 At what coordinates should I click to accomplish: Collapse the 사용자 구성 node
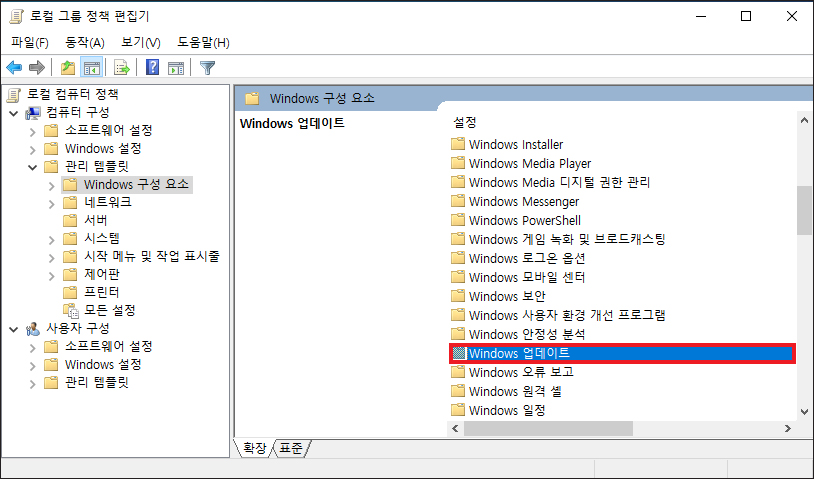[13, 329]
